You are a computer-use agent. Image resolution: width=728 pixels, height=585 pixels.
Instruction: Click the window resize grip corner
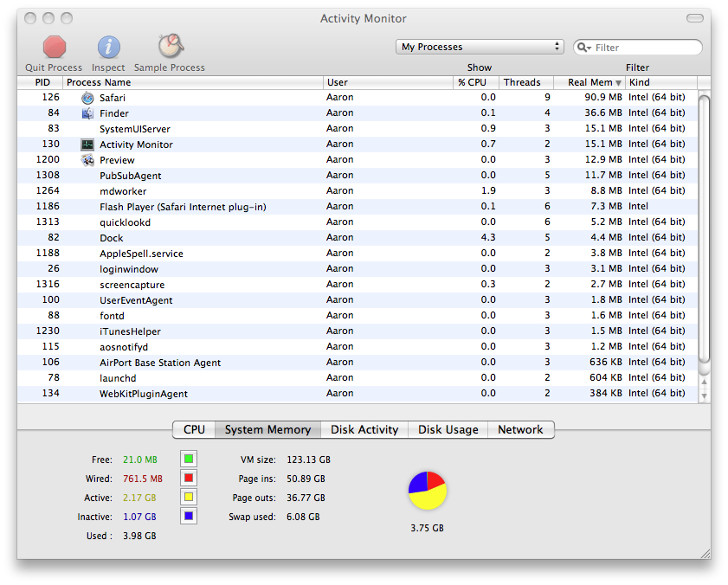coord(705,554)
